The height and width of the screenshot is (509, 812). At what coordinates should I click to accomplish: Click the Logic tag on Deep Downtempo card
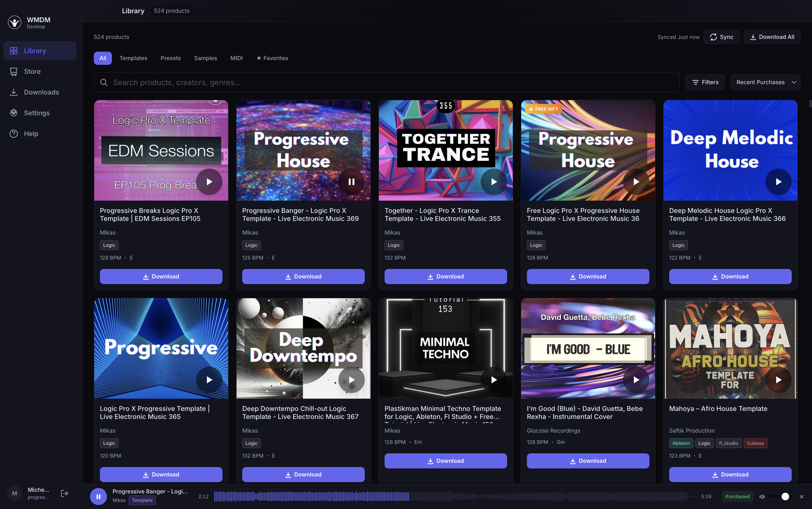(251, 443)
